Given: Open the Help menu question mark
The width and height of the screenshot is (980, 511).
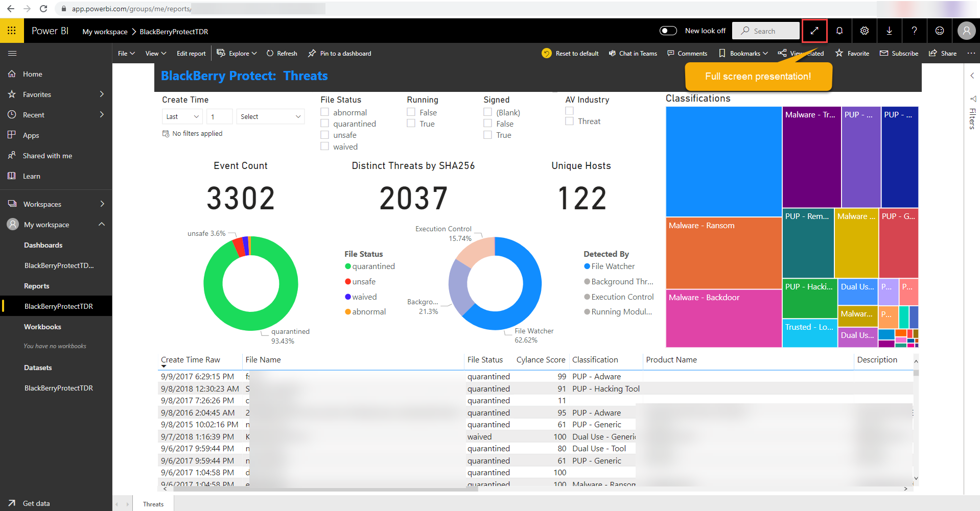Looking at the screenshot, I should click(x=914, y=31).
